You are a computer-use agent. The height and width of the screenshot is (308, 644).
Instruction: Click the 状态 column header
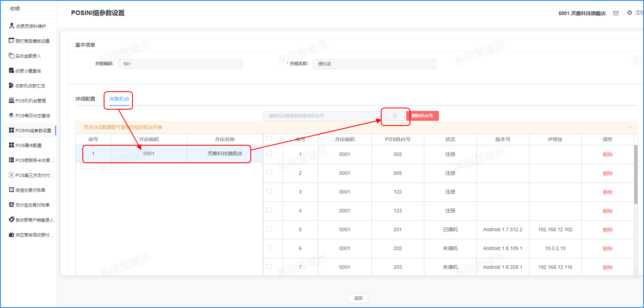click(x=450, y=139)
